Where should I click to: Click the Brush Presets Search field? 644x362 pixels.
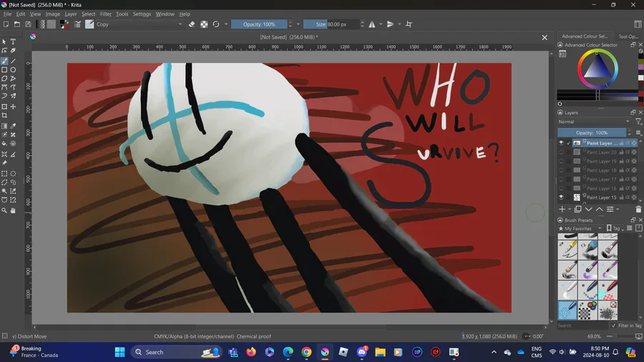582,326
